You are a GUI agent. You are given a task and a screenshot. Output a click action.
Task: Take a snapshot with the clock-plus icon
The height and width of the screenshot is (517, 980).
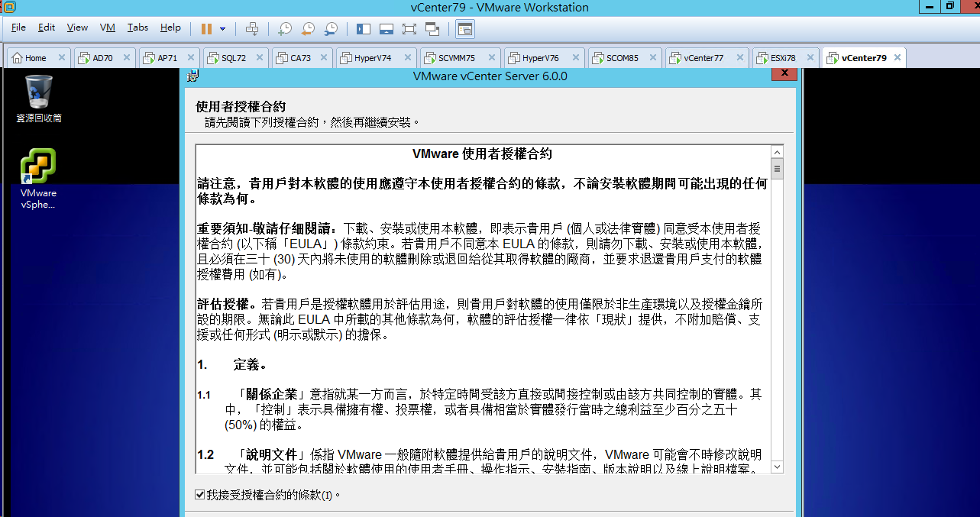coord(284,28)
